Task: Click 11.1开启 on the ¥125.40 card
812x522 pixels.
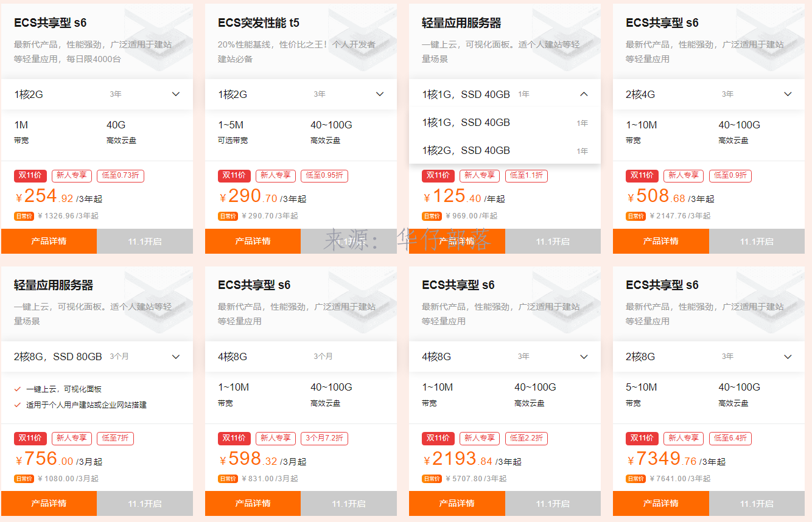Action: (553, 241)
